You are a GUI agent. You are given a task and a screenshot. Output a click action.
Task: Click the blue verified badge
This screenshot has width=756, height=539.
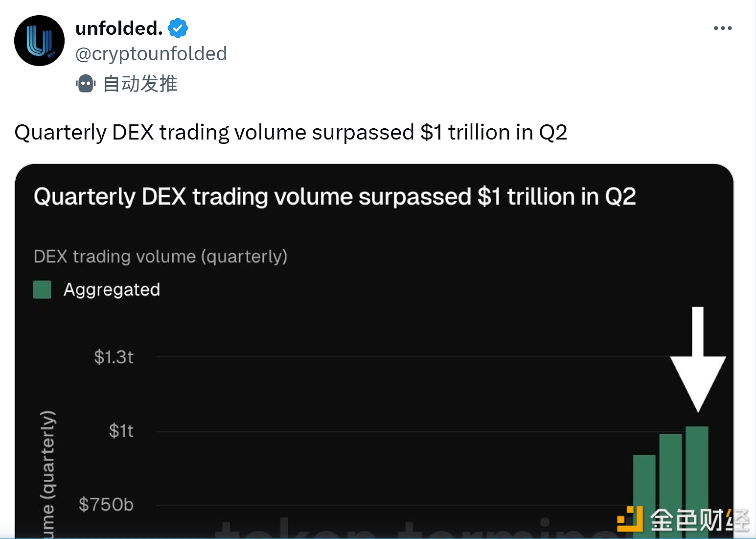178,28
